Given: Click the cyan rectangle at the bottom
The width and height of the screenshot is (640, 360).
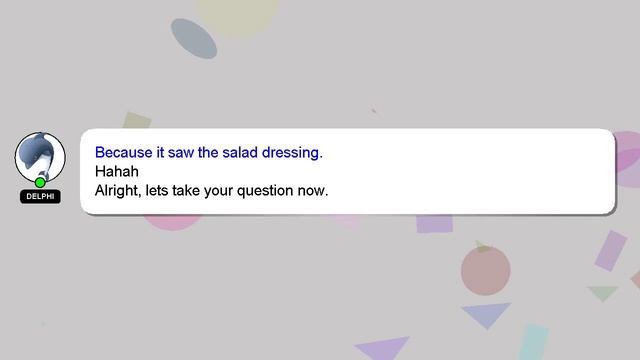Looking at the screenshot, I should (x=533, y=342).
